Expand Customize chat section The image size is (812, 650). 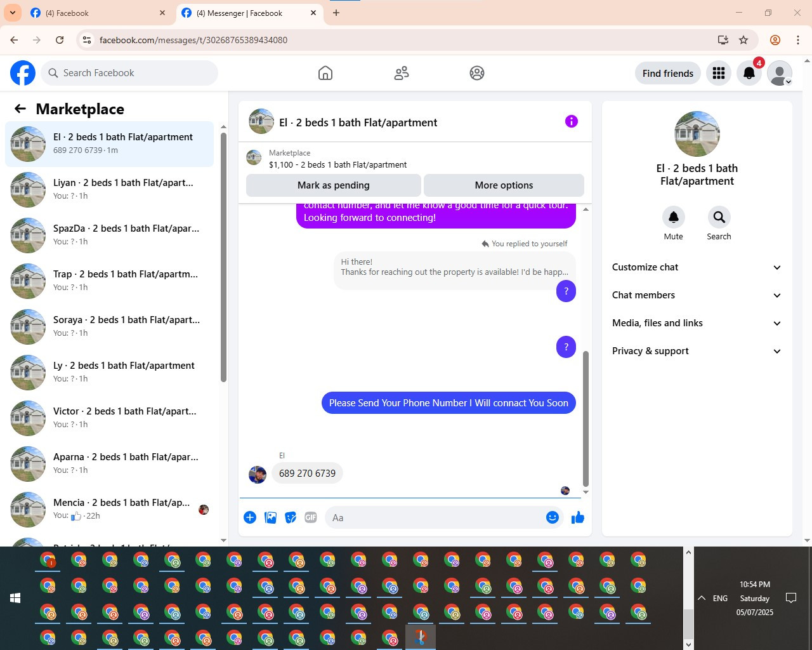click(x=697, y=267)
